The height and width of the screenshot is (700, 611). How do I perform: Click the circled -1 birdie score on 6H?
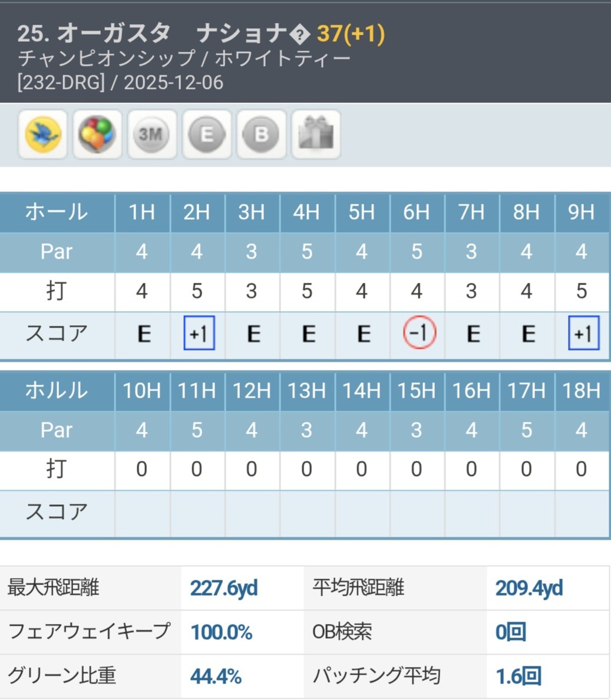coord(419,332)
